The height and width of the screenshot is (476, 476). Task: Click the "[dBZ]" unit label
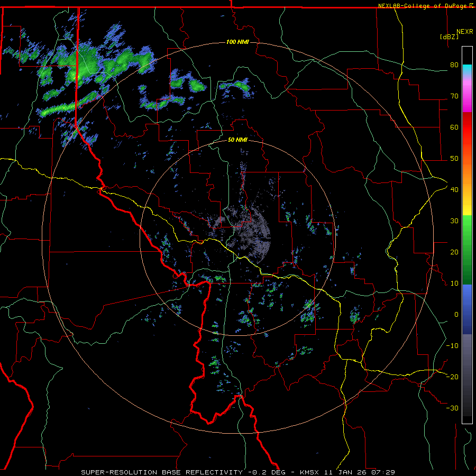[x=449, y=36]
